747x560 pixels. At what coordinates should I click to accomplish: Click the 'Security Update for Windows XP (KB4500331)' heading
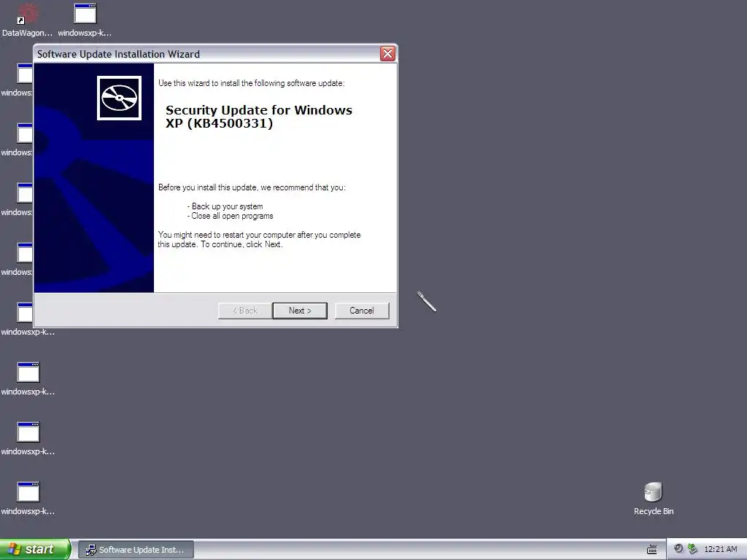pos(259,117)
